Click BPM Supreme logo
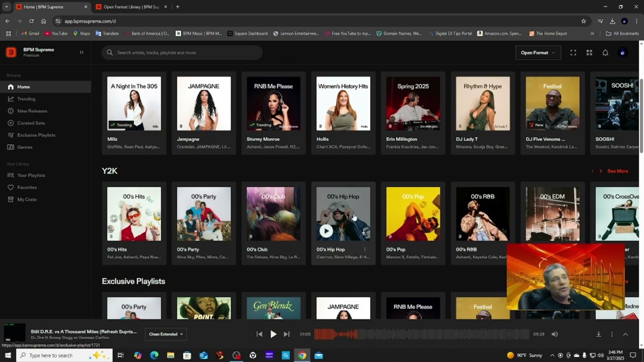Screen dimensions: 644x362 coord(11,52)
